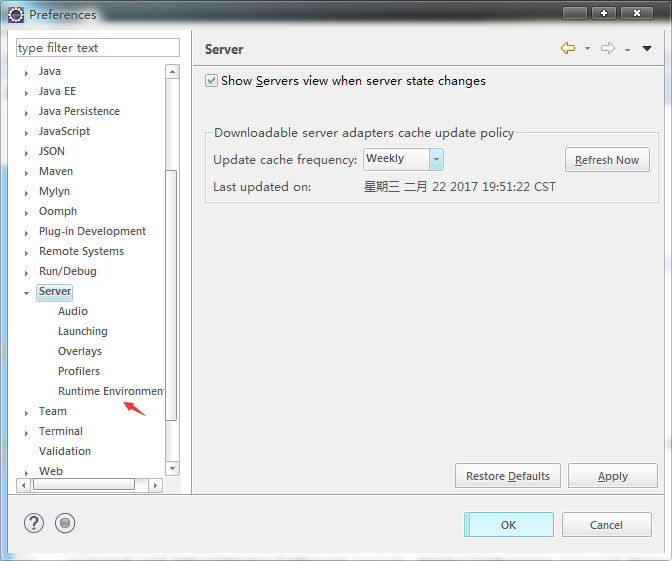Select the Overlays preference page
672x561 pixels.
pyautogui.click(x=80, y=351)
